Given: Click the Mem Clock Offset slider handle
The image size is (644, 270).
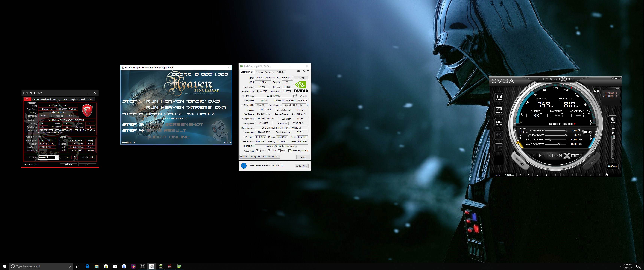Looking at the screenshot, I should point(559,144).
